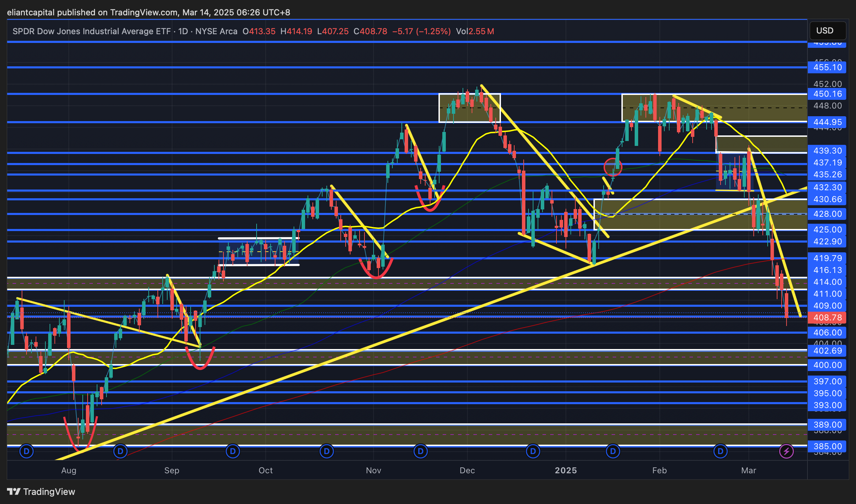Select the 455.10 price level label
Viewport: 856px width, 504px height.
pos(827,67)
